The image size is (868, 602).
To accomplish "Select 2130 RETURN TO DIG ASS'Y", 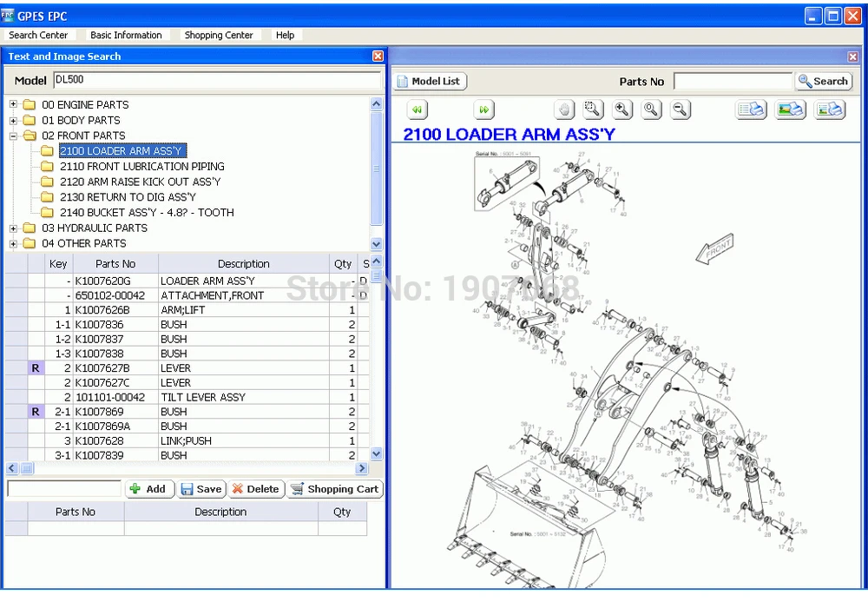I will coord(128,197).
